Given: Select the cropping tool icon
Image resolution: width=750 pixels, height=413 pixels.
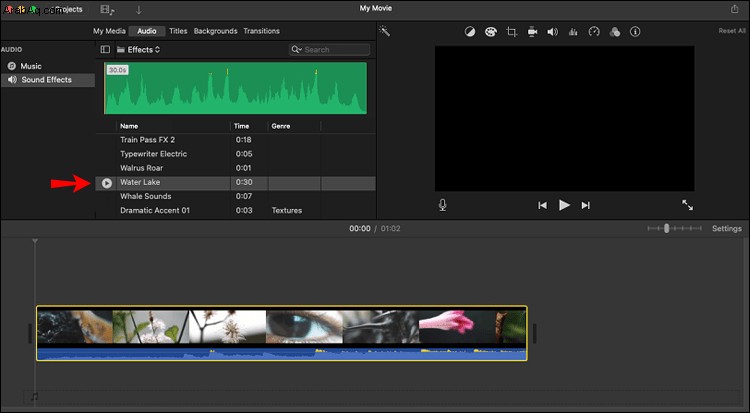Looking at the screenshot, I should click(x=511, y=32).
